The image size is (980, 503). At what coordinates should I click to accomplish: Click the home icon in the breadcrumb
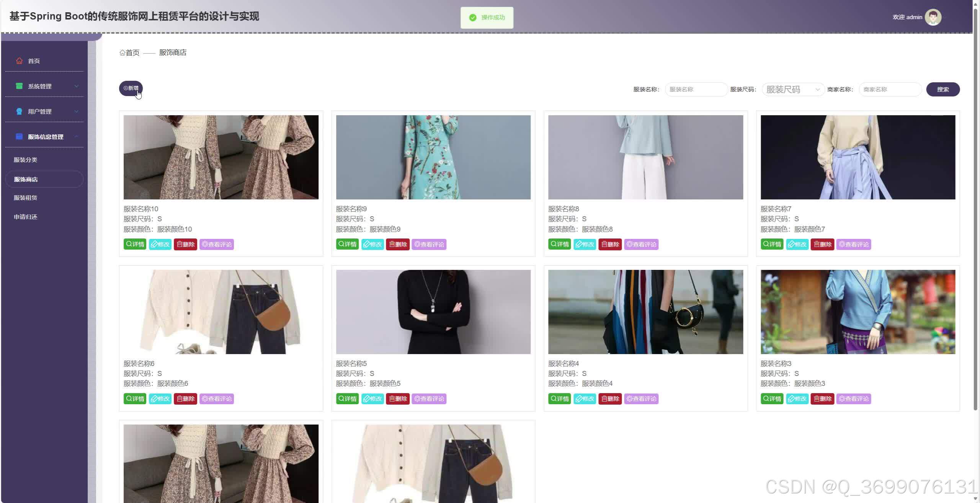122,53
